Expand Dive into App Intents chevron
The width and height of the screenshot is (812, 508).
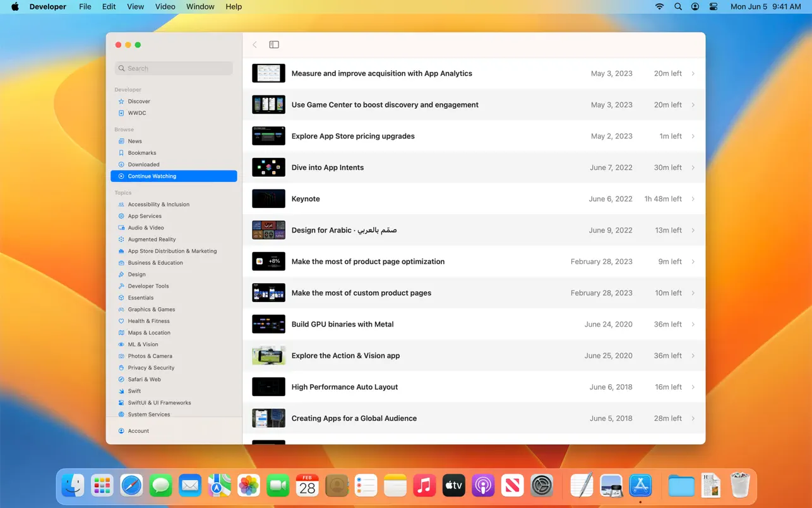point(693,167)
